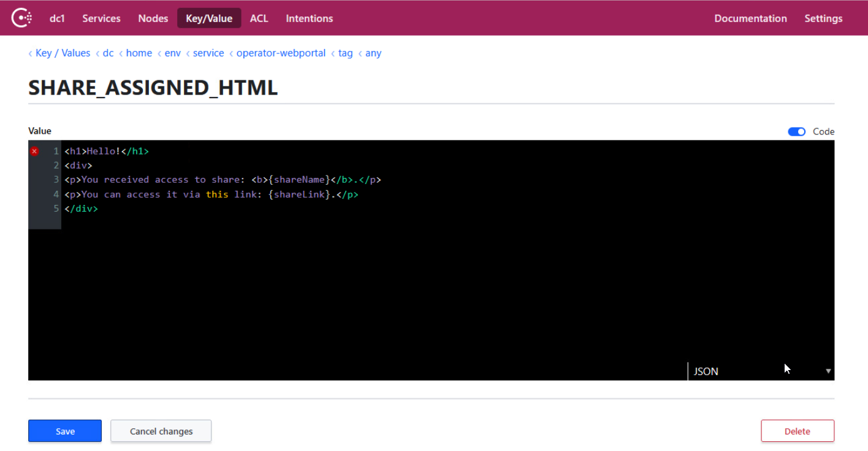Image resolution: width=868 pixels, height=451 pixels.
Task: Switch to the ACL tab
Action: pyautogui.click(x=259, y=18)
